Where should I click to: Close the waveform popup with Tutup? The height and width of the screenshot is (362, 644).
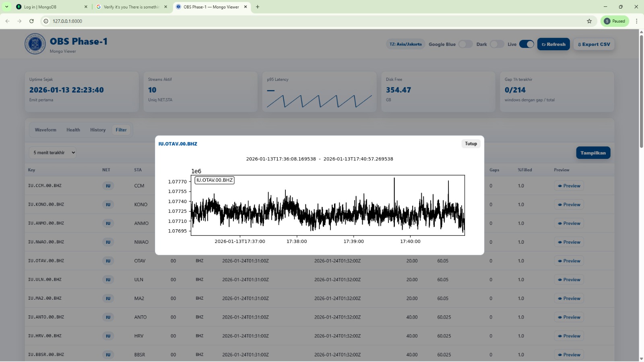[471, 144]
